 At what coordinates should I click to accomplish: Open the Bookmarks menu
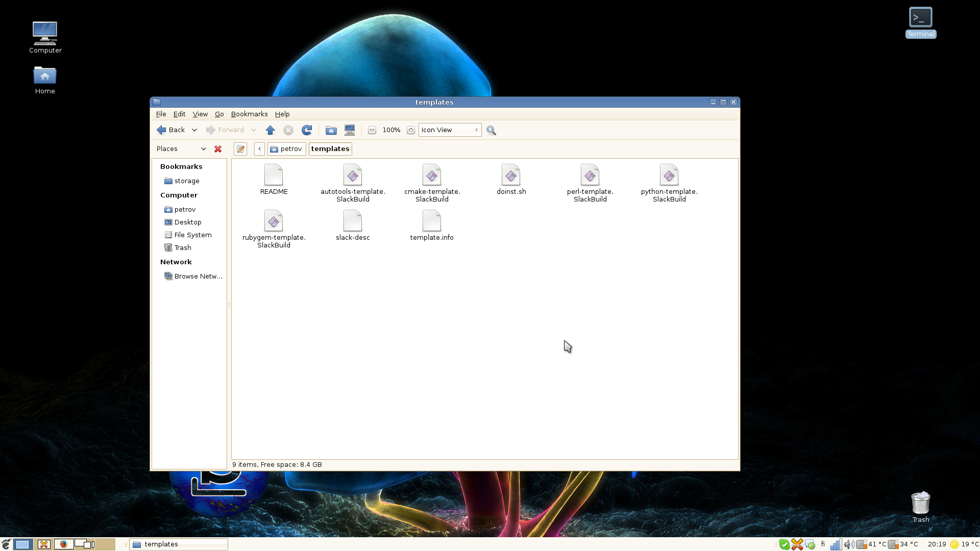tap(249, 114)
